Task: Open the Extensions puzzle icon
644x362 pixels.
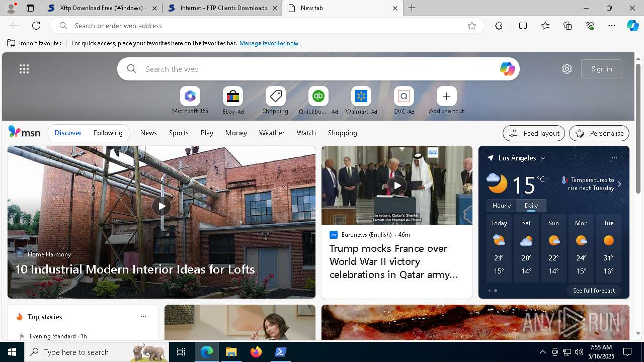Action: point(499,26)
